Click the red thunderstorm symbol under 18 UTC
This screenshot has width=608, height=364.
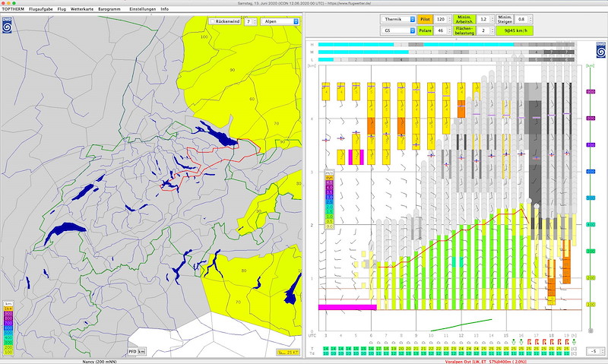(552, 342)
